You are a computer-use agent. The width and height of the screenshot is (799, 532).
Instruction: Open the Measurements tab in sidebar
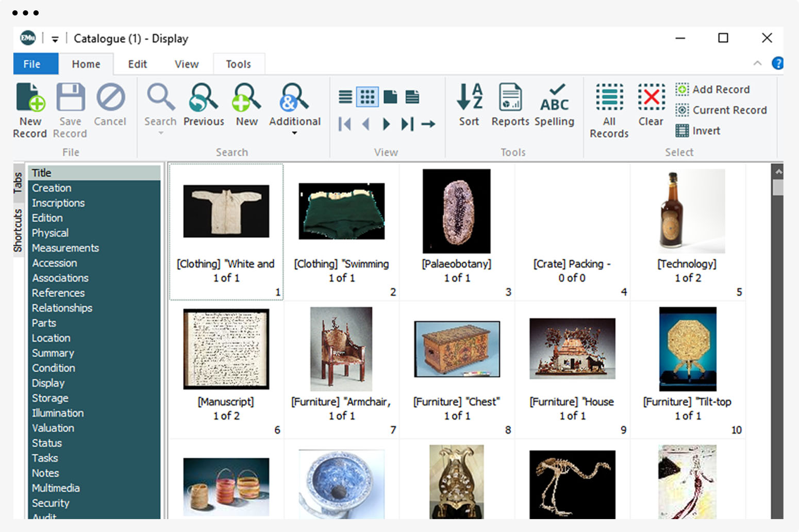(x=65, y=248)
